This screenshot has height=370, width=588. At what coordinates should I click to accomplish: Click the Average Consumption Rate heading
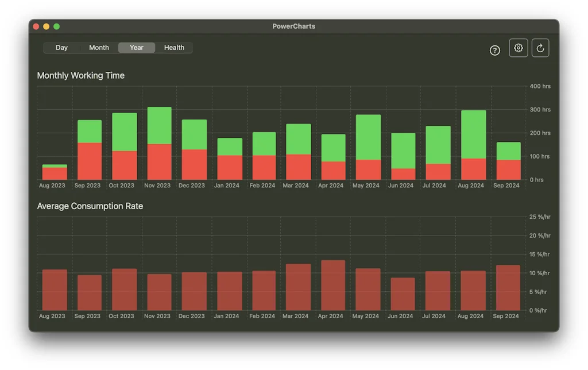point(90,206)
